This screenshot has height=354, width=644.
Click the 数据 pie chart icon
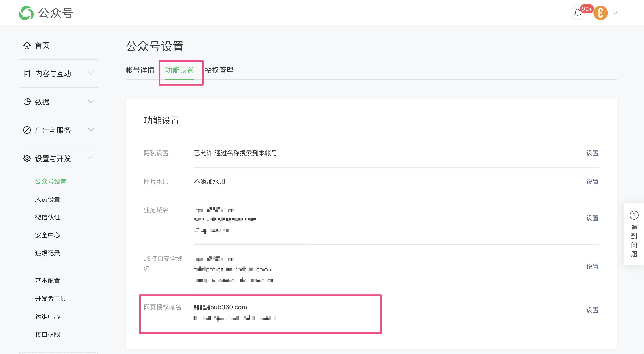tap(27, 102)
